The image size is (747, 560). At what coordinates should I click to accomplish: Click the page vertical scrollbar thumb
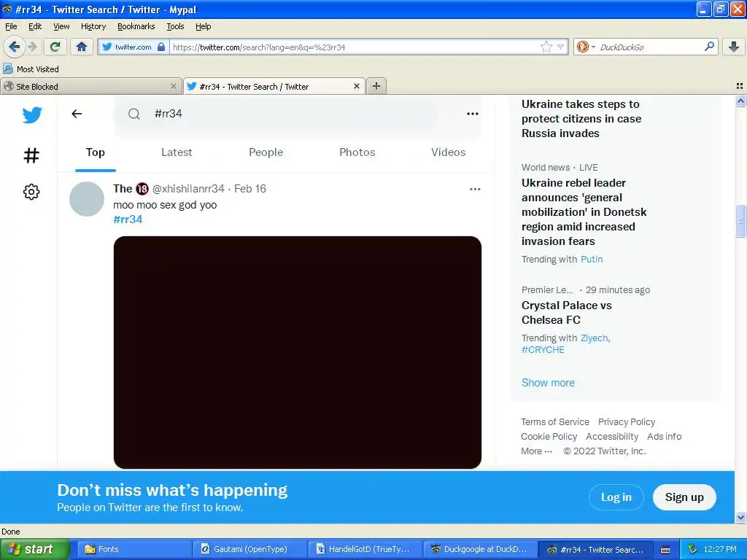(740, 221)
